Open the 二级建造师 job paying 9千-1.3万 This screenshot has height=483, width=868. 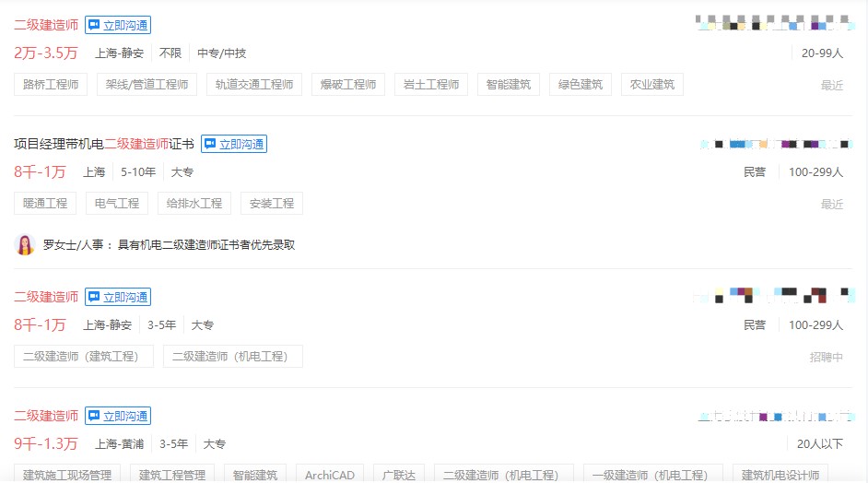[x=46, y=416]
